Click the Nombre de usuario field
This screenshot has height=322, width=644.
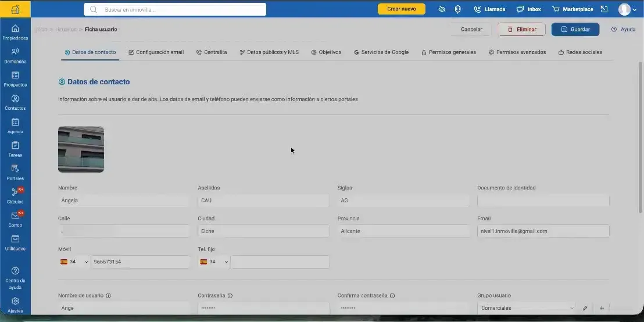[x=124, y=308]
